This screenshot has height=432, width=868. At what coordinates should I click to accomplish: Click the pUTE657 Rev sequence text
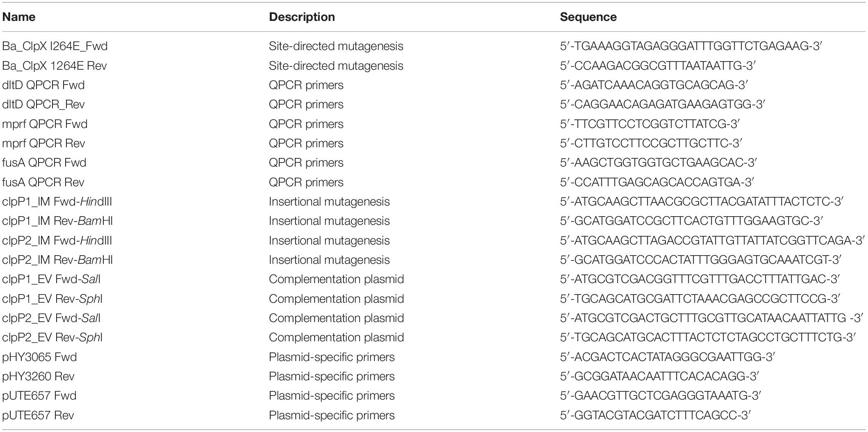(x=655, y=415)
